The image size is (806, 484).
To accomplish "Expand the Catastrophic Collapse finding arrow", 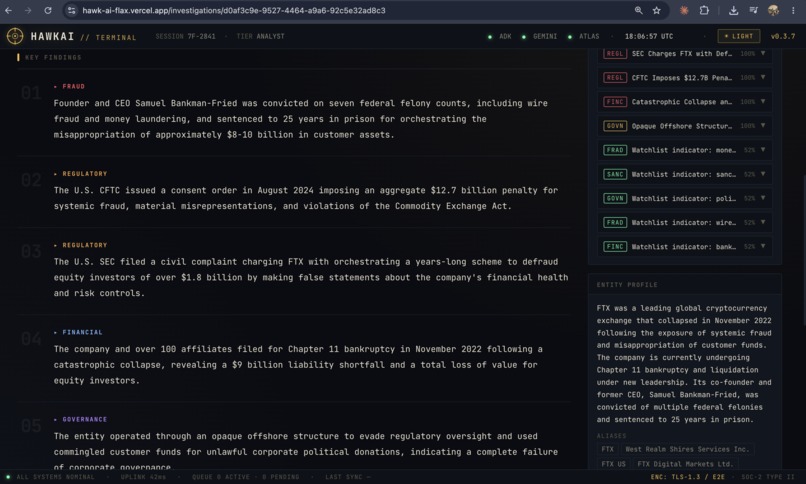I will pyautogui.click(x=763, y=102).
